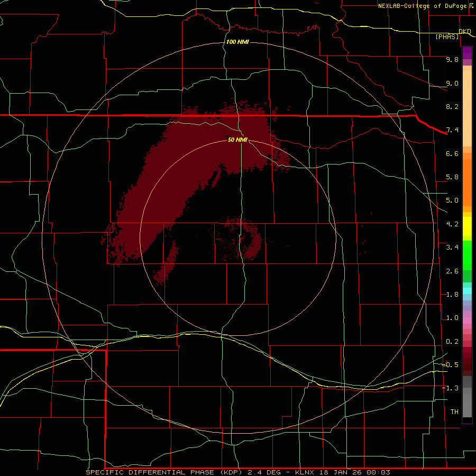Click the 3.4 scale label
The image size is (476, 476).
point(452,248)
